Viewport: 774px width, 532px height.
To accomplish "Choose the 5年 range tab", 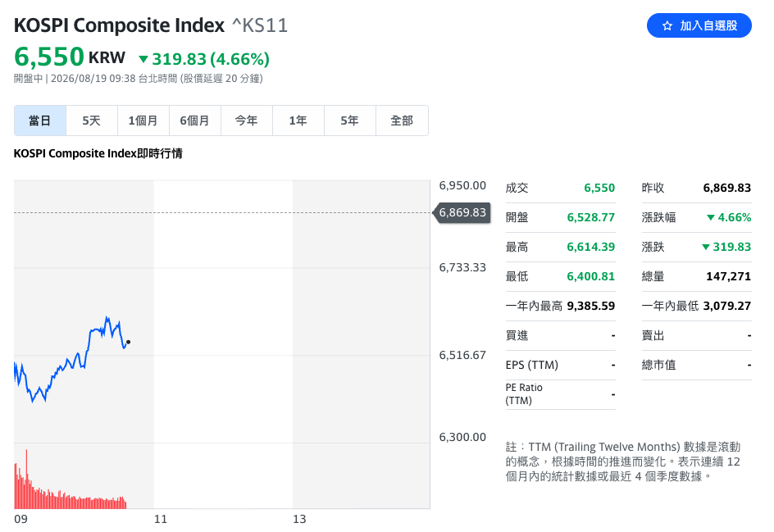I will click(349, 120).
